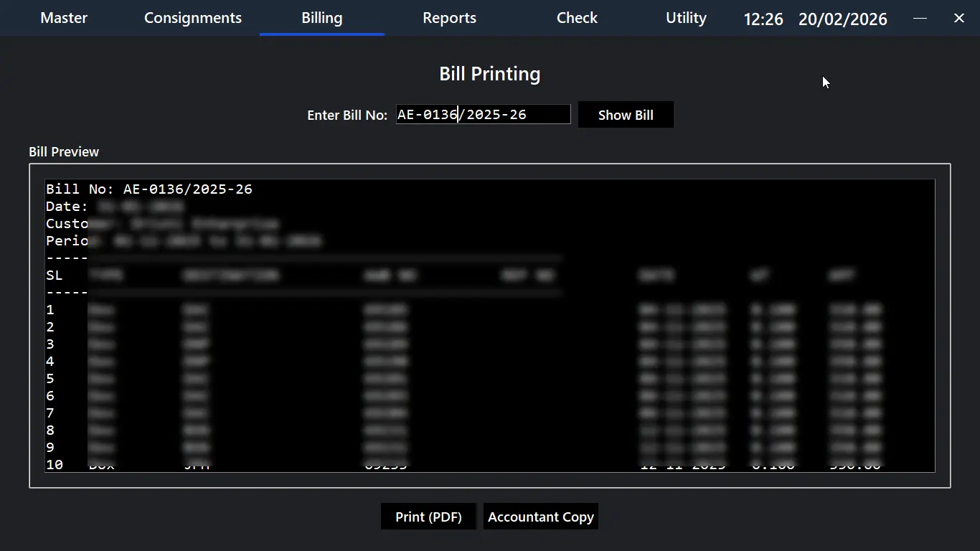Viewport: 980px width, 551px height.
Task: Click the Print (PDF) button
Action: click(x=428, y=517)
